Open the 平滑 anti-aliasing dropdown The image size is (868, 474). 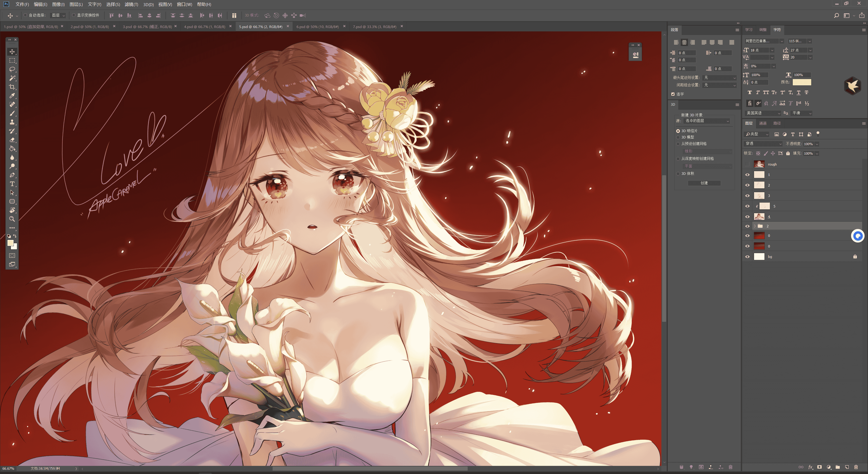(x=802, y=113)
